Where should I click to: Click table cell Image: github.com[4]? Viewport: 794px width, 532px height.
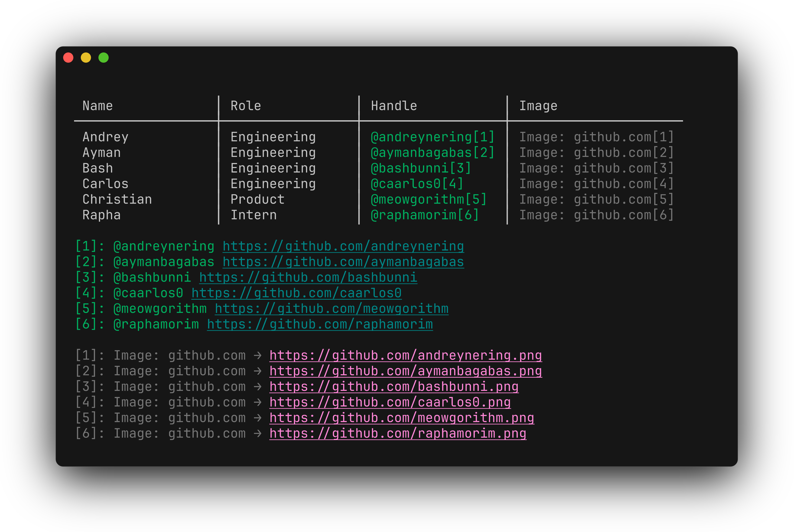coord(597,184)
